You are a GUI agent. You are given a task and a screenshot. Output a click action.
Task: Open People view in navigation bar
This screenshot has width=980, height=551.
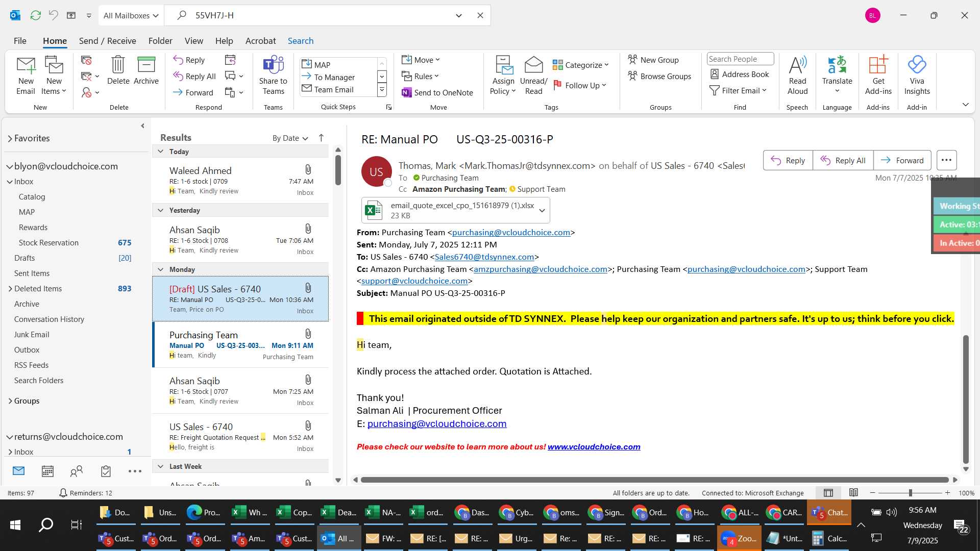[x=77, y=471]
